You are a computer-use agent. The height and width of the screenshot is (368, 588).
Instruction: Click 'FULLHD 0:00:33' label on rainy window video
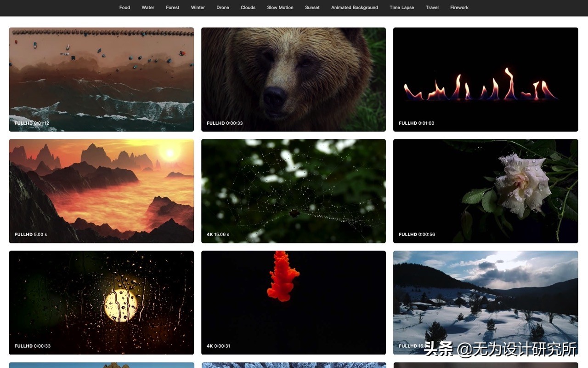[33, 346]
